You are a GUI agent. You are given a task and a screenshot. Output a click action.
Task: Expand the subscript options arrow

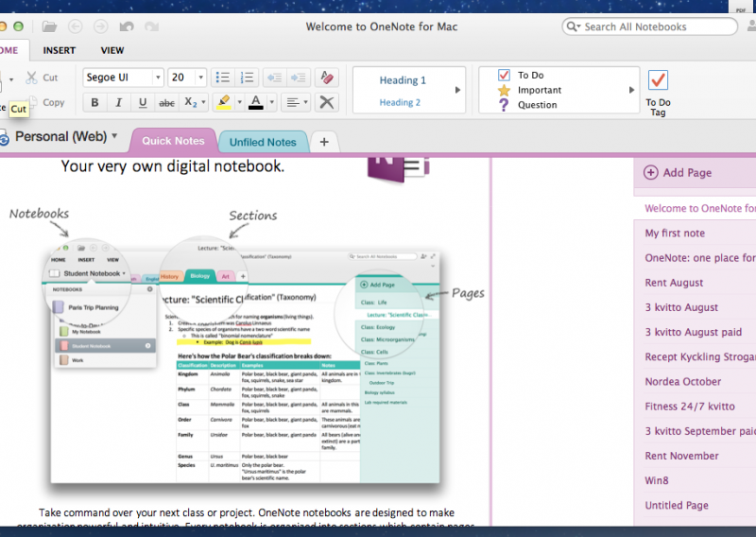pyautogui.click(x=203, y=102)
